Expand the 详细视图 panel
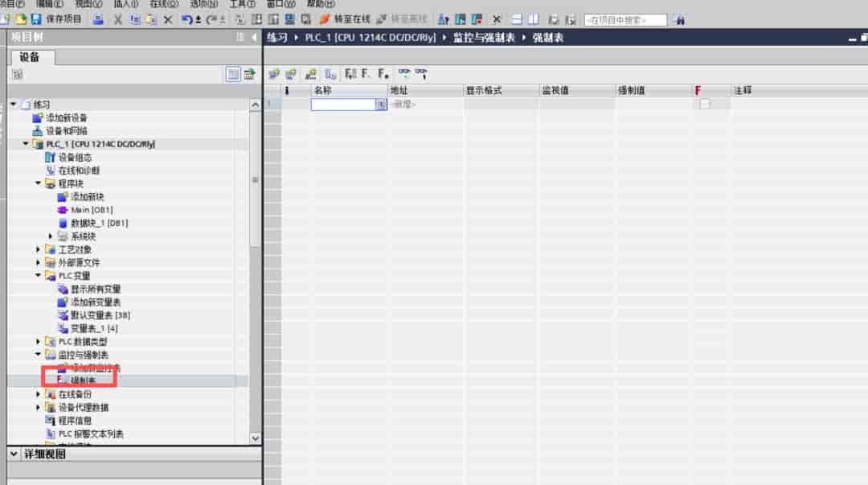868x485 pixels. (14, 454)
